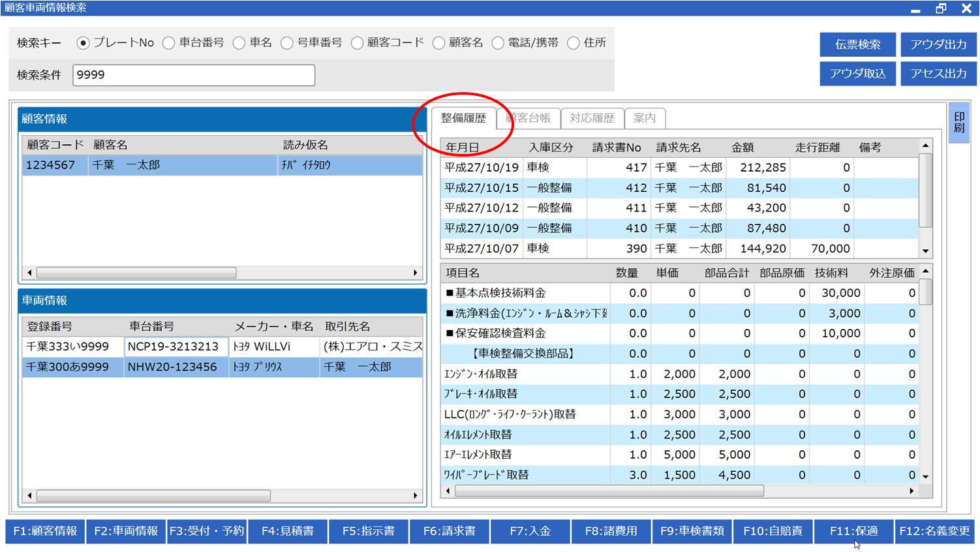Click right arrow of 車両情報 horizontal scrollbar
Image resolution: width=980 pixels, height=552 pixels.
(416, 496)
